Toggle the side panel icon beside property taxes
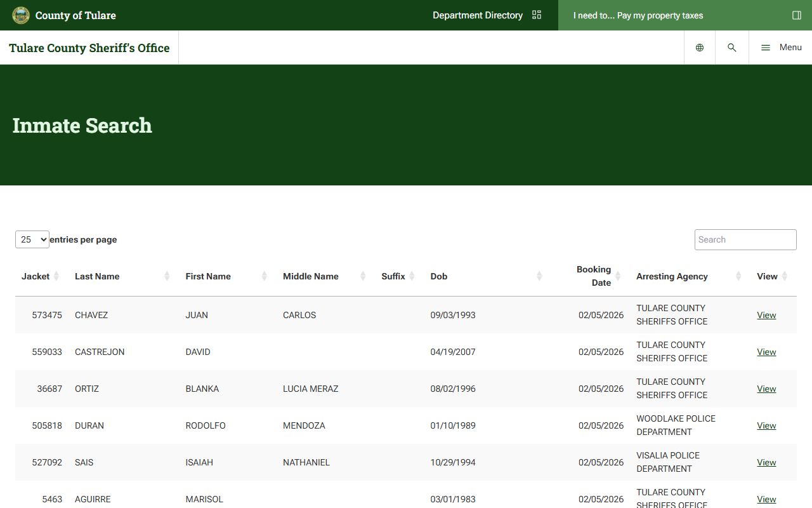 click(797, 15)
